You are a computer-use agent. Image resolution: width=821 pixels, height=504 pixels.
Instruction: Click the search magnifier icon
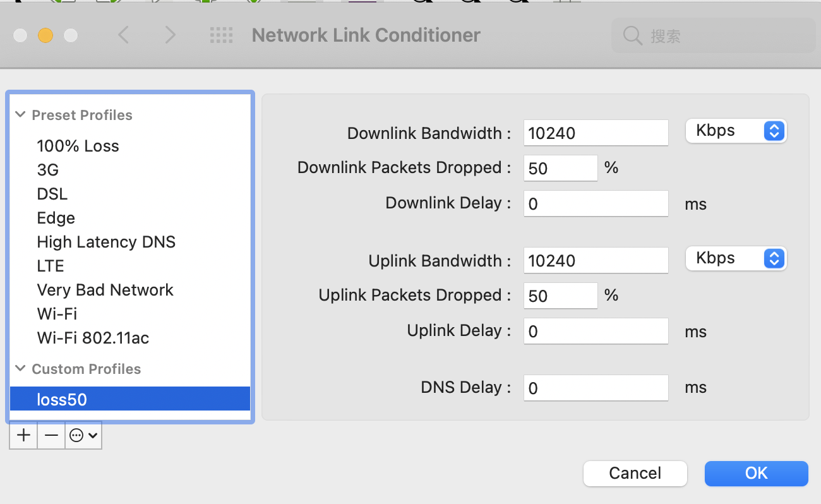632,35
